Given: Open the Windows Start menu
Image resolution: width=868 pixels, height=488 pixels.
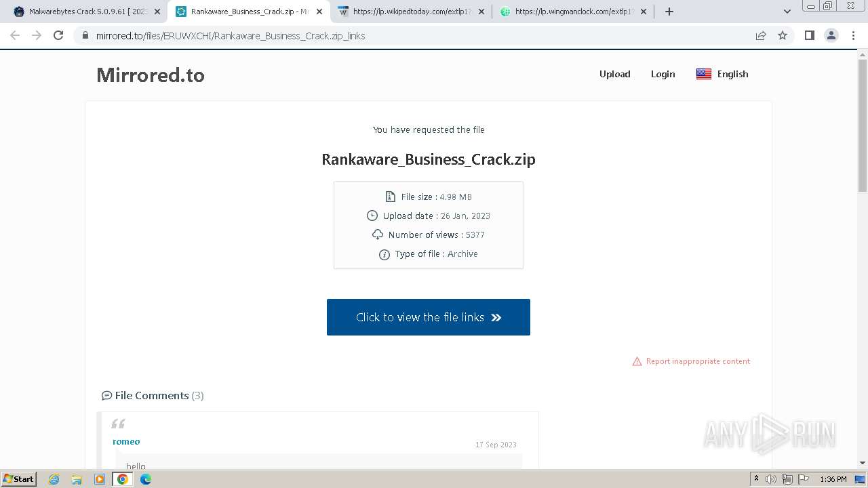Looking at the screenshot, I should [x=19, y=479].
